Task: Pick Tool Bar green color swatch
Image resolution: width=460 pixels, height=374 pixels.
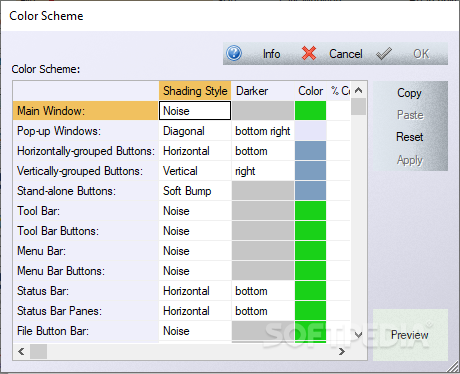Action: click(311, 211)
